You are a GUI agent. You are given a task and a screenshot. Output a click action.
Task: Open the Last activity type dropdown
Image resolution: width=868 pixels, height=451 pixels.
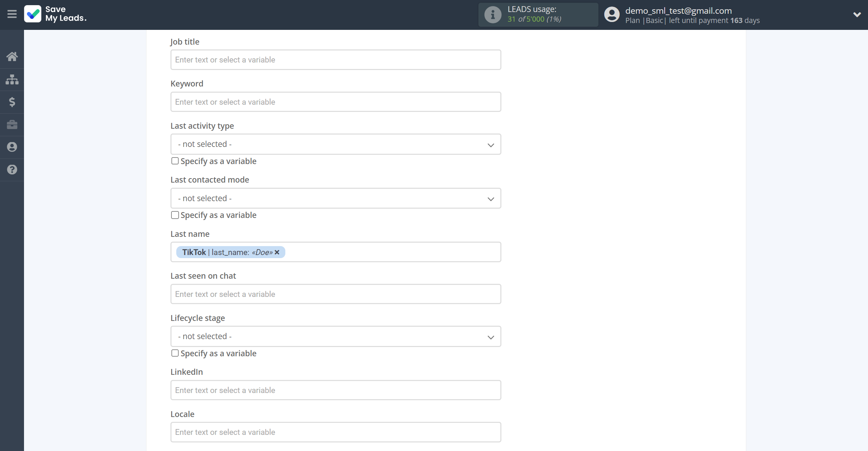(336, 144)
